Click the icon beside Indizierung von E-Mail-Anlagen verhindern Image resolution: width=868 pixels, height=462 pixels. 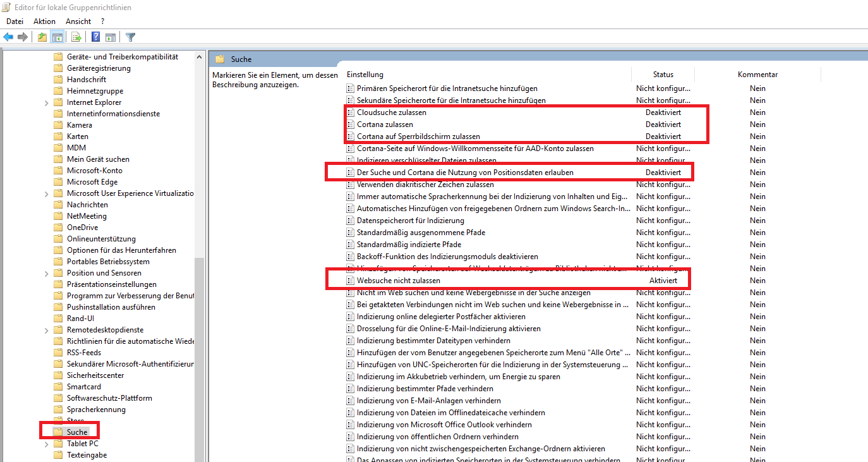(351, 401)
